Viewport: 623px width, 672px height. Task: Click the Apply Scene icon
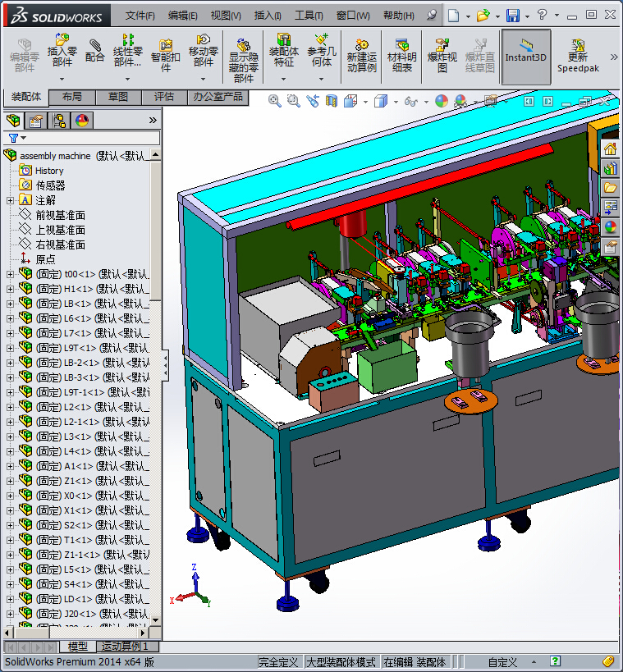pyautogui.click(x=460, y=101)
